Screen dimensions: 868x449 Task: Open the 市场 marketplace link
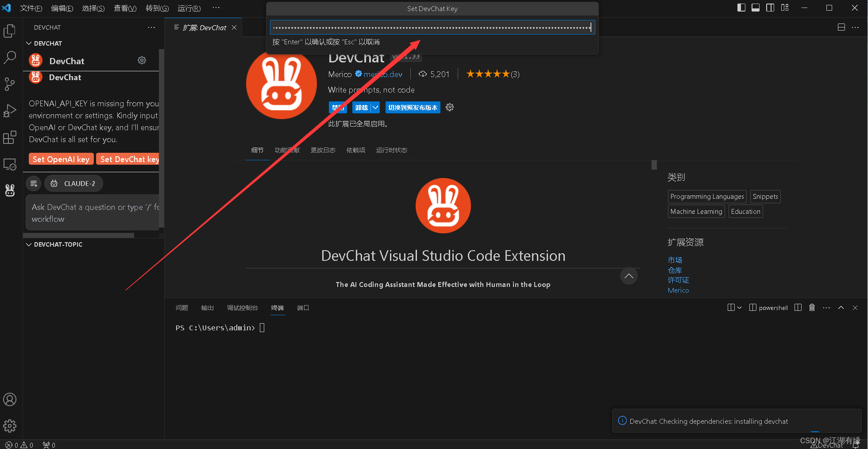(x=675, y=260)
